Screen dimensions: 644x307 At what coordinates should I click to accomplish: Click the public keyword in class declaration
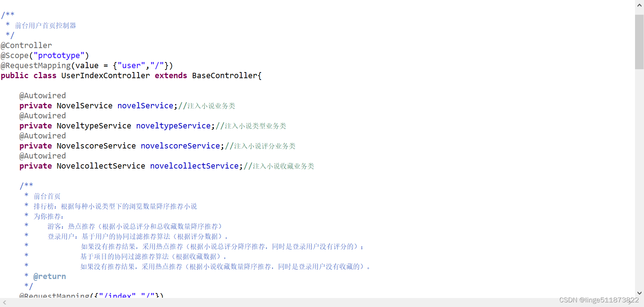(15, 76)
